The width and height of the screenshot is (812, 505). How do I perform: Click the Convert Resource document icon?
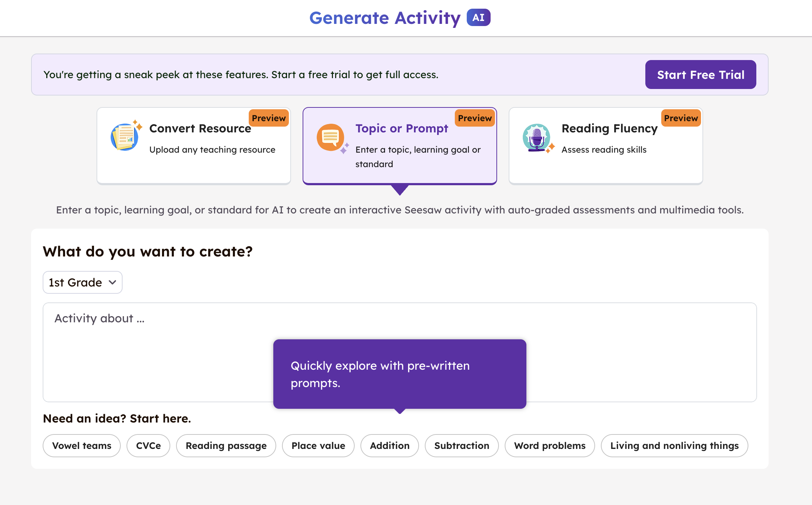(x=126, y=136)
